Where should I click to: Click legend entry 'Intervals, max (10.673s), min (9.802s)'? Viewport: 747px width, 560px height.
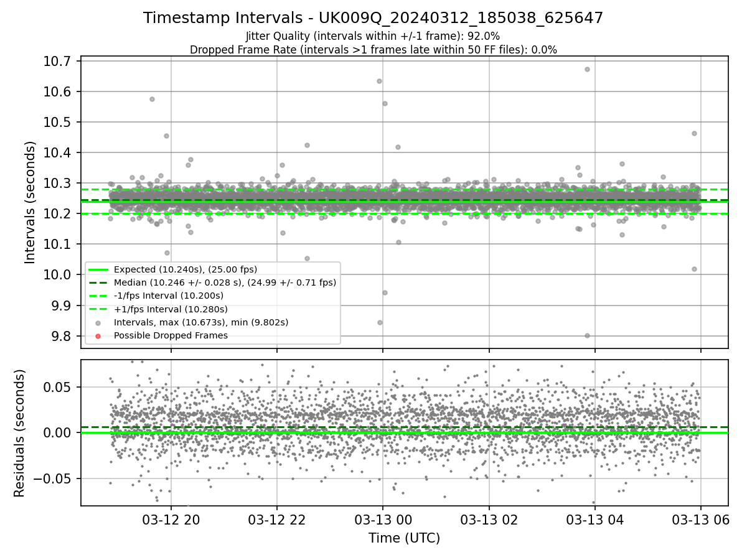pos(201,322)
